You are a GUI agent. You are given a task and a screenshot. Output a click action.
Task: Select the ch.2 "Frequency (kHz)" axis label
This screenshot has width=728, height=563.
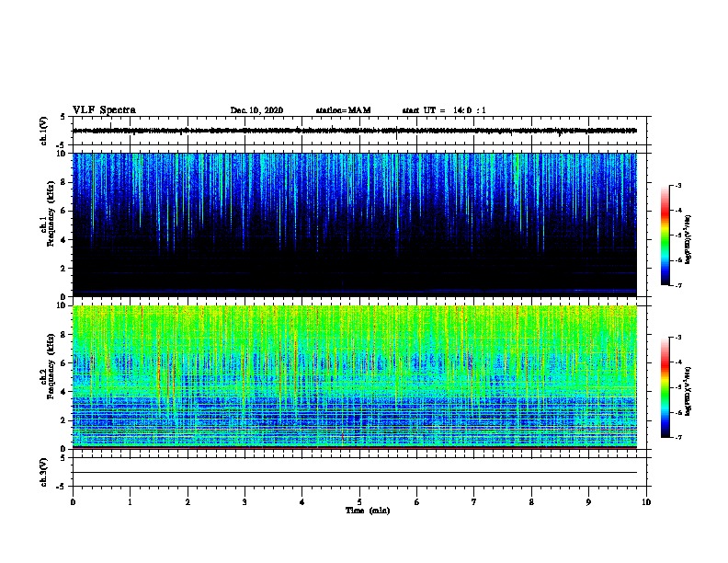coord(51,366)
